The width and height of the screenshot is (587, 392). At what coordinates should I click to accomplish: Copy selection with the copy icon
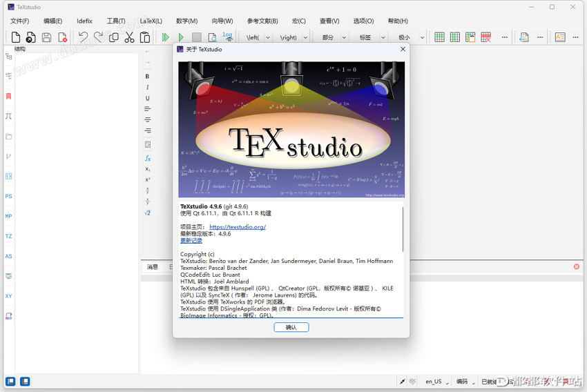tap(114, 37)
